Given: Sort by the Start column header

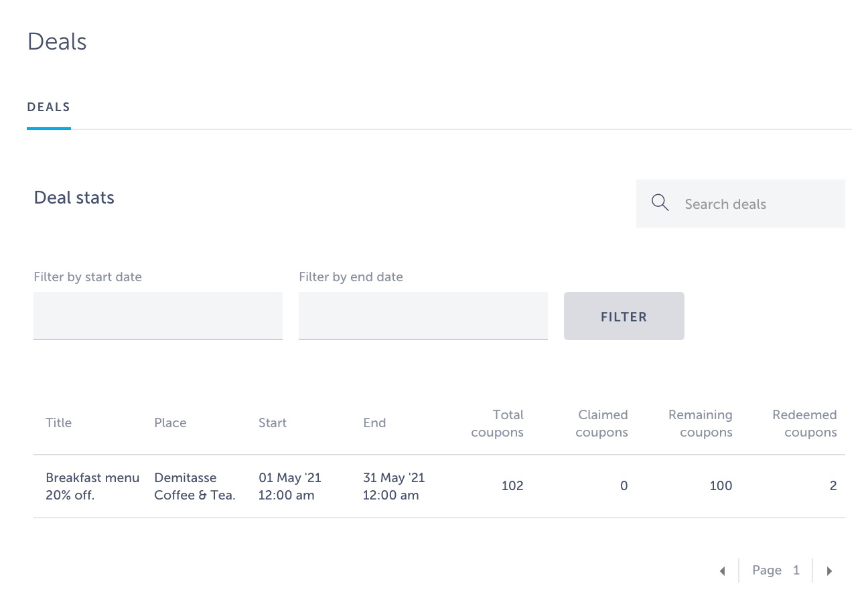Looking at the screenshot, I should 273,423.
